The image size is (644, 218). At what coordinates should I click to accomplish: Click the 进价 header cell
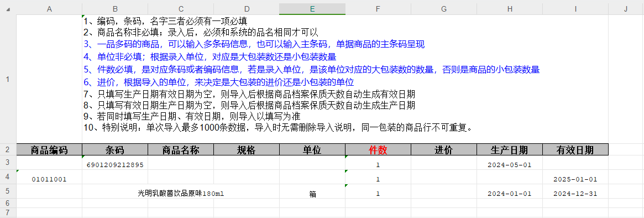pyautogui.click(x=443, y=150)
